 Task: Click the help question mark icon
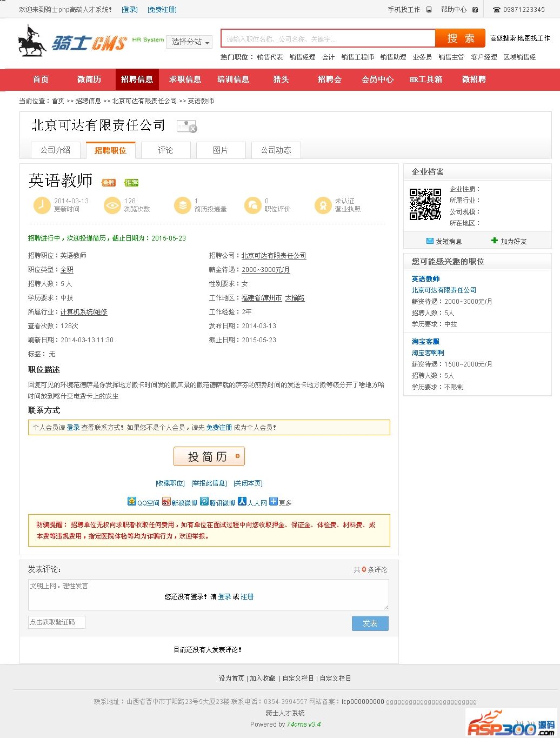click(x=475, y=10)
